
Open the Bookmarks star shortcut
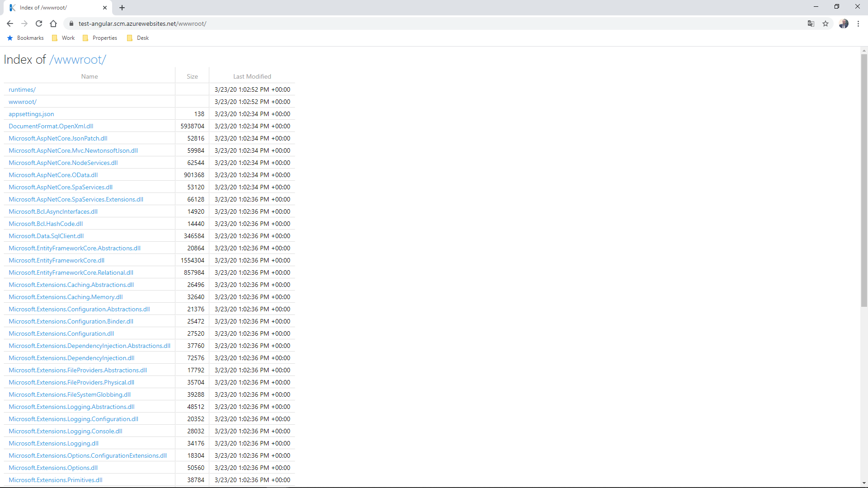[x=26, y=38]
